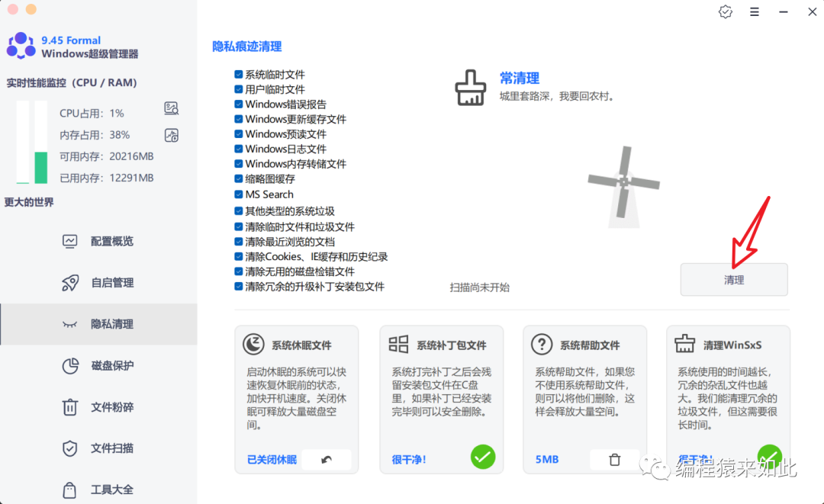Open the memory usage detail icon
The height and width of the screenshot is (504, 824).
172,135
